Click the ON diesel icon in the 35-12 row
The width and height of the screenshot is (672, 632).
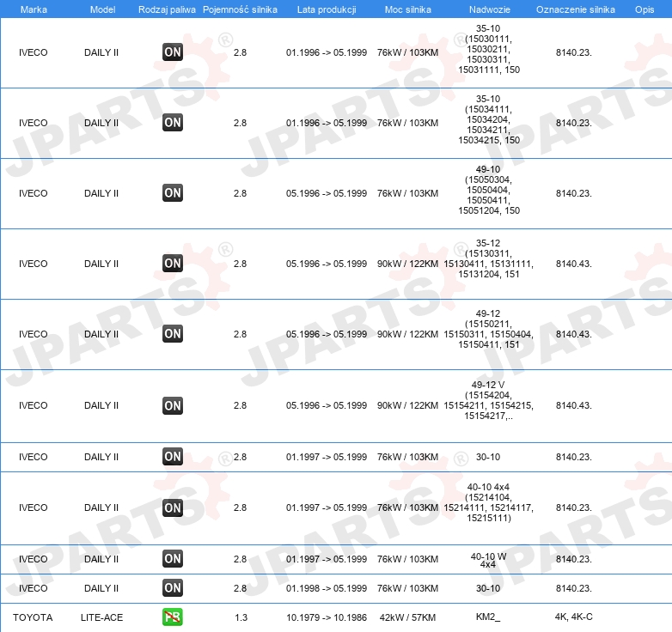[x=173, y=264]
